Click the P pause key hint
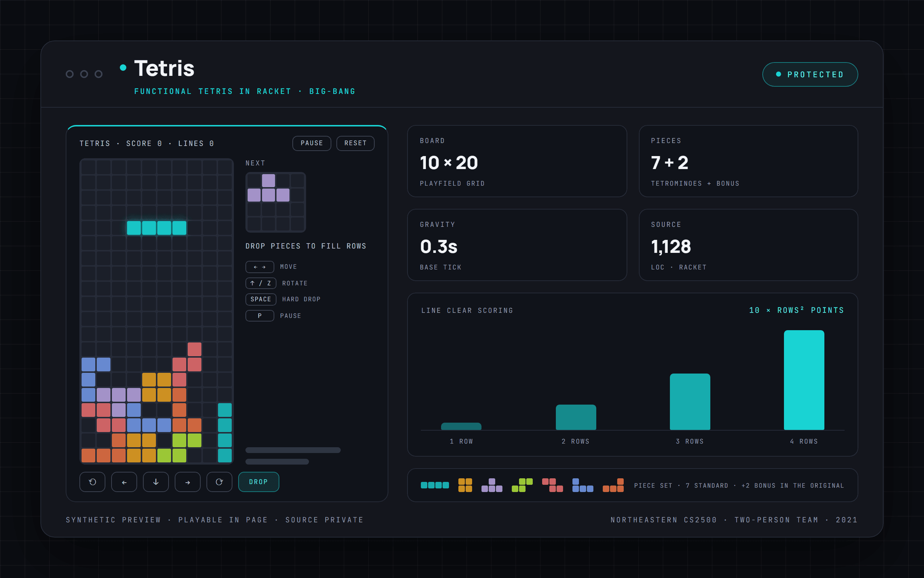The image size is (924, 578). [260, 316]
